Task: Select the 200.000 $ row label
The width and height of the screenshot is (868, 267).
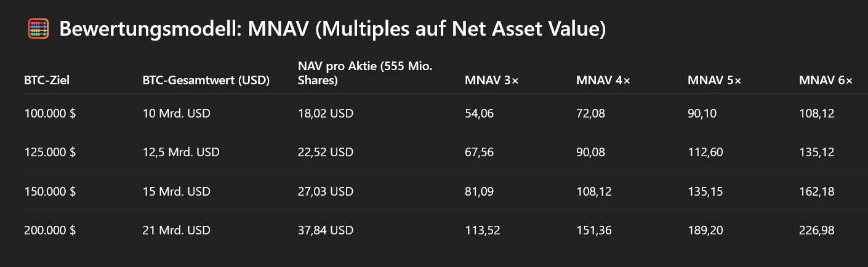Action: click(x=50, y=230)
